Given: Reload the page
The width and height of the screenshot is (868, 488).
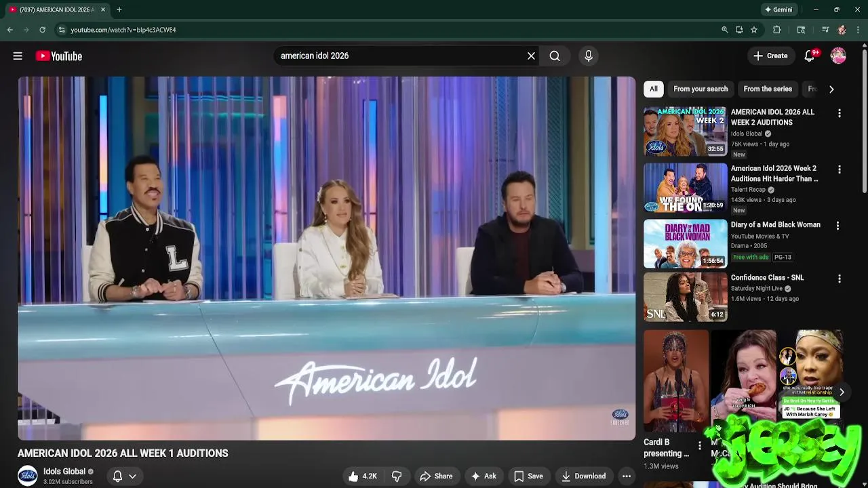Looking at the screenshot, I should tap(42, 30).
